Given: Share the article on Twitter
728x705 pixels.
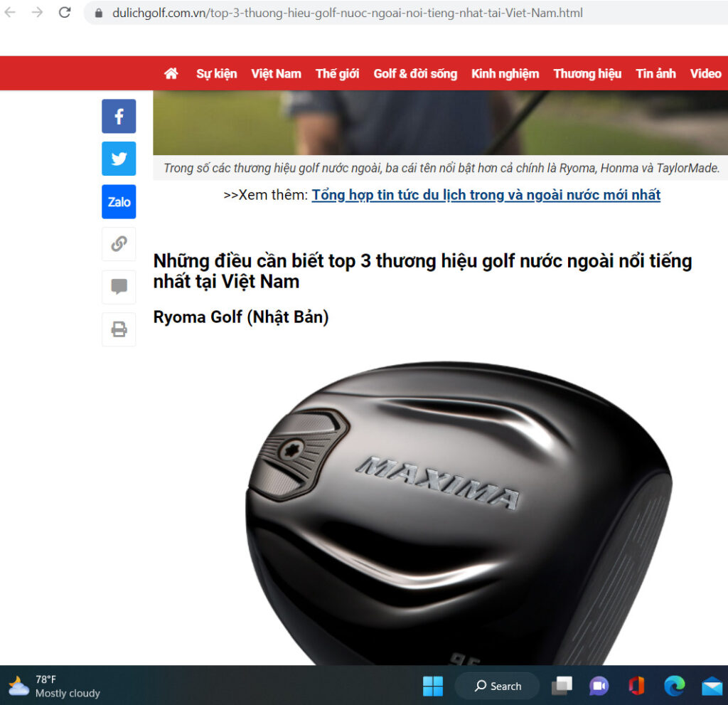Looking at the screenshot, I should (x=119, y=159).
